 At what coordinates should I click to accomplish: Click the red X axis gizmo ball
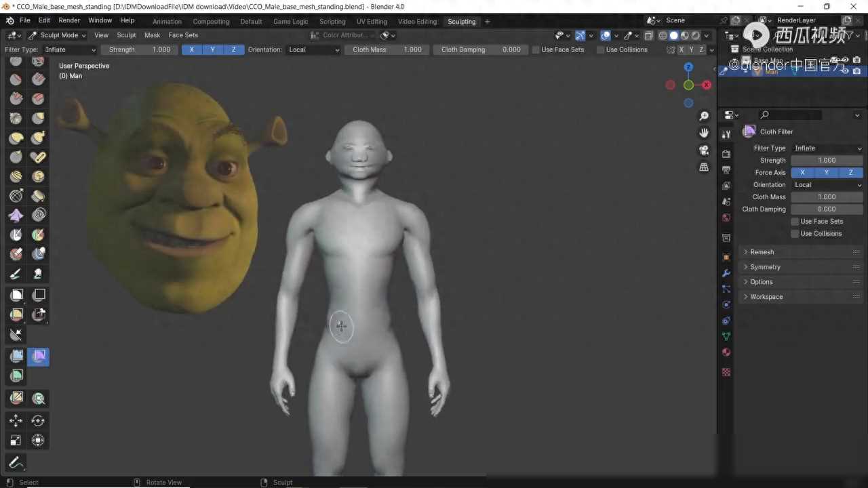pyautogui.click(x=707, y=85)
